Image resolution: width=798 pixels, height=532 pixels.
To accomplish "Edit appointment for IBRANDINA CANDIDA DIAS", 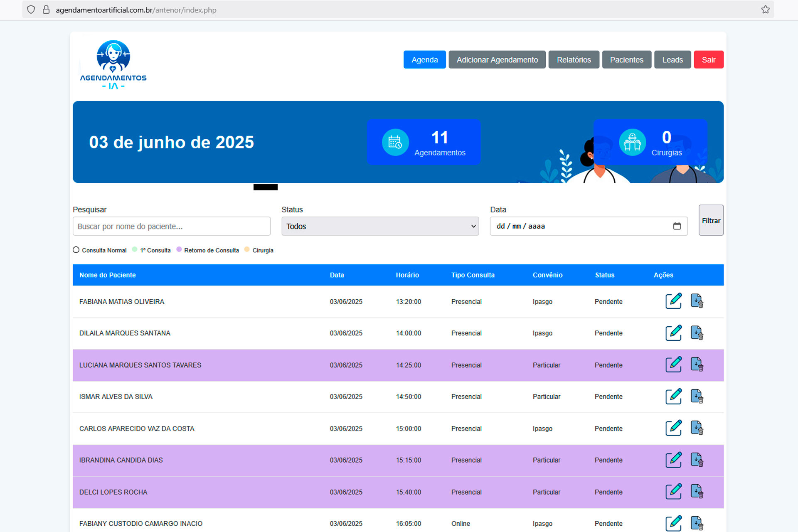I will tap(673, 460).
